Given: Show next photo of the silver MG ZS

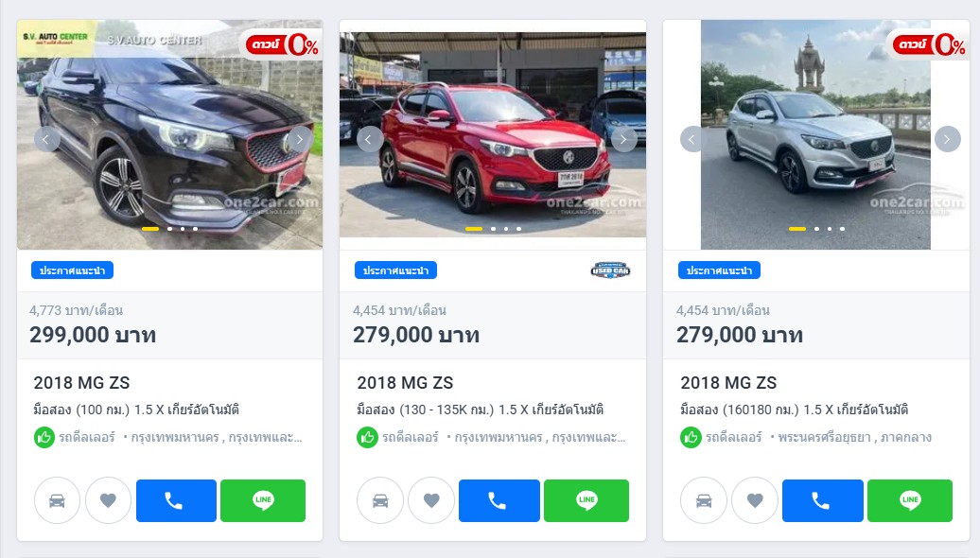Looking at the screenshot, I should 948,139.
